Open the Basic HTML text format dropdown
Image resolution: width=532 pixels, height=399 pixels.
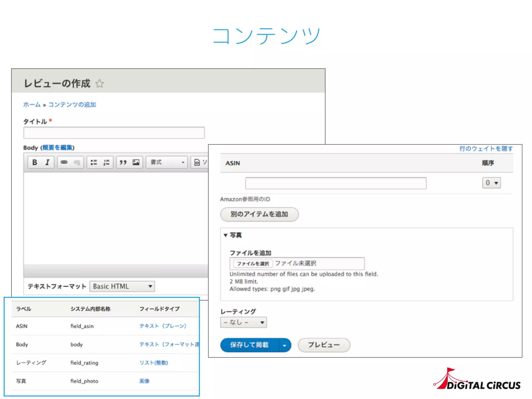[122, 286]
